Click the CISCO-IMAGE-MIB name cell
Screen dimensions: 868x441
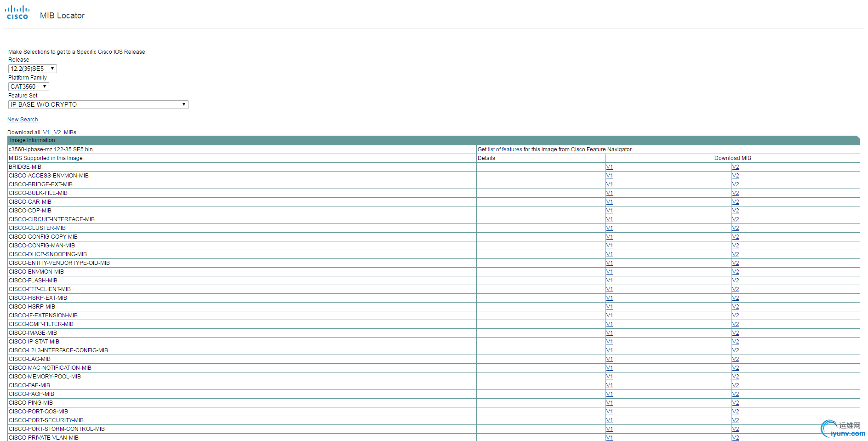[x=242, y=333]
